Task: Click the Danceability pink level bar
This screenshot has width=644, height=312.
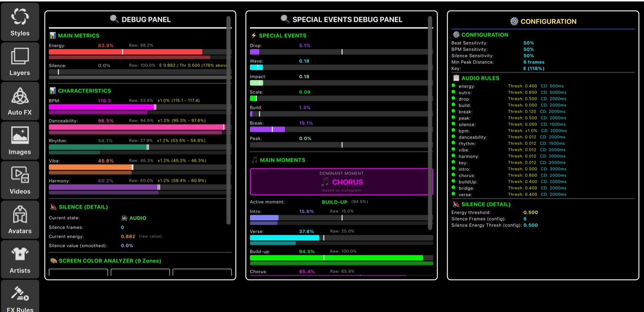Action: coord(140,127)
